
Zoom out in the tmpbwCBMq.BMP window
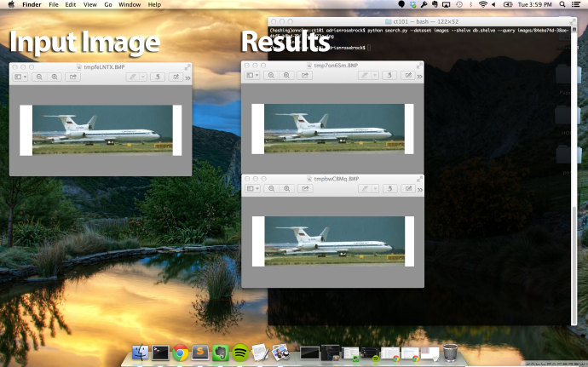click(x=272, y=188)
